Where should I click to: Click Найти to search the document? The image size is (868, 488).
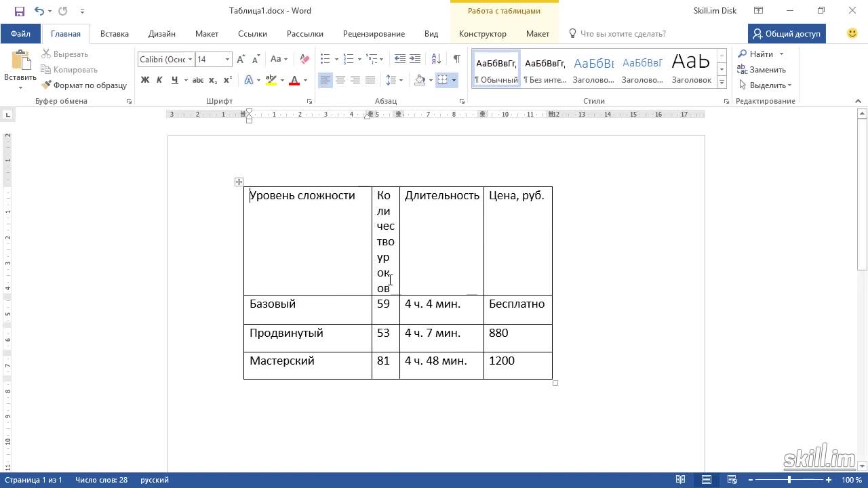[756, 54]
